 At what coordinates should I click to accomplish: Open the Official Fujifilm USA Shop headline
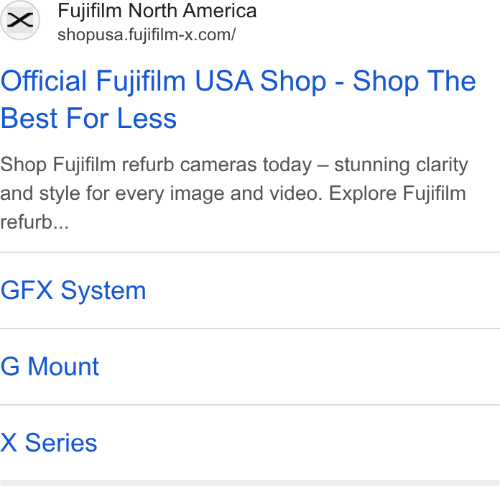point(238,99)
